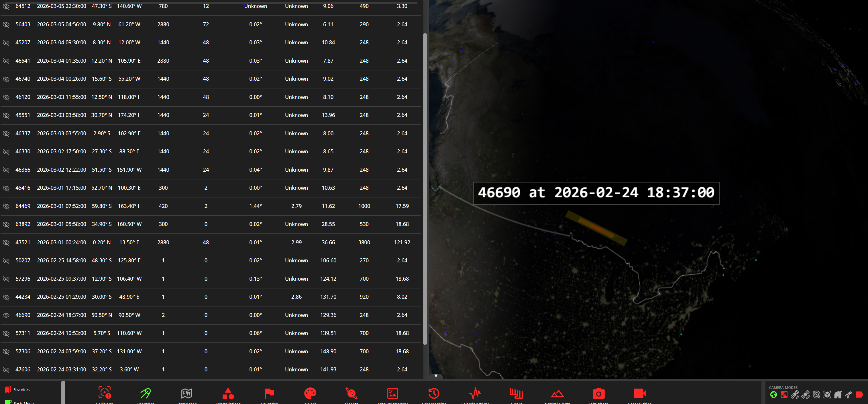Select the crossed-out target camera mode icon

click(816, 395)
